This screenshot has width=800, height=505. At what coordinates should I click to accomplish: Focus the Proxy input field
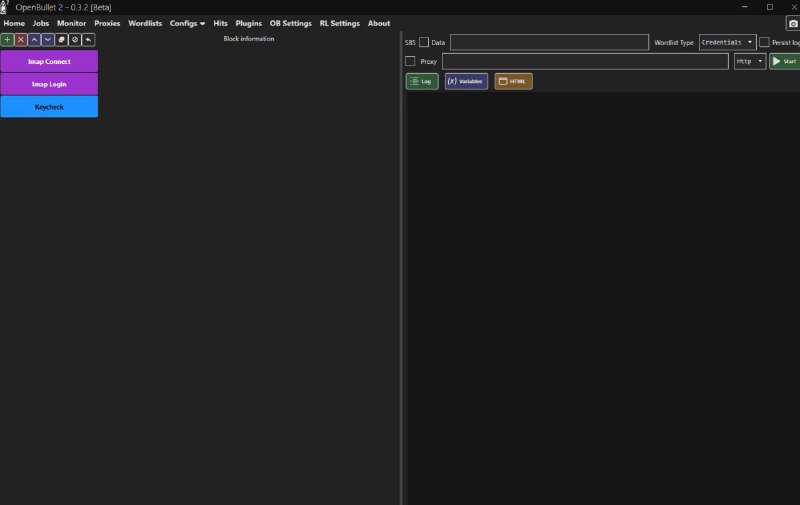(x=585, y=61)
